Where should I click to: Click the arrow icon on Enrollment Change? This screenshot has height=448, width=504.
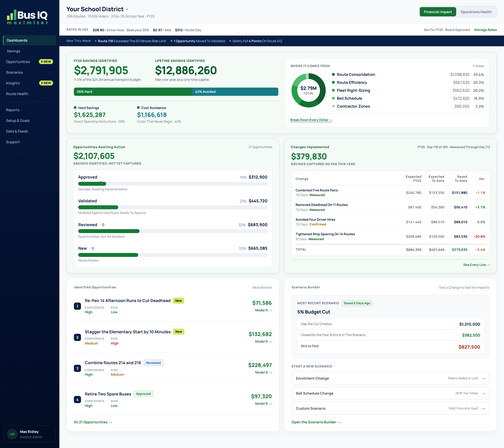(483, 378)
